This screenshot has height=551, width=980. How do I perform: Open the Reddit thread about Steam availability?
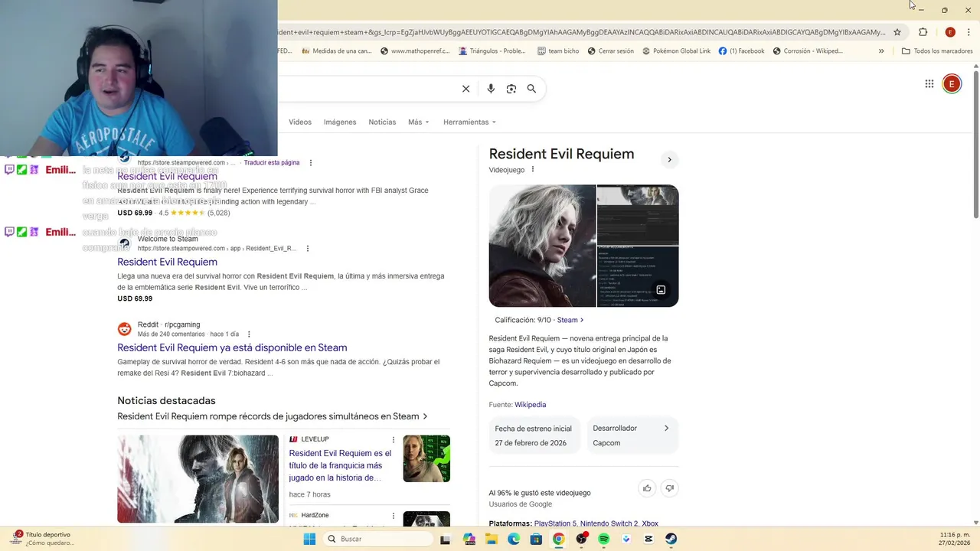click(232, 347)
